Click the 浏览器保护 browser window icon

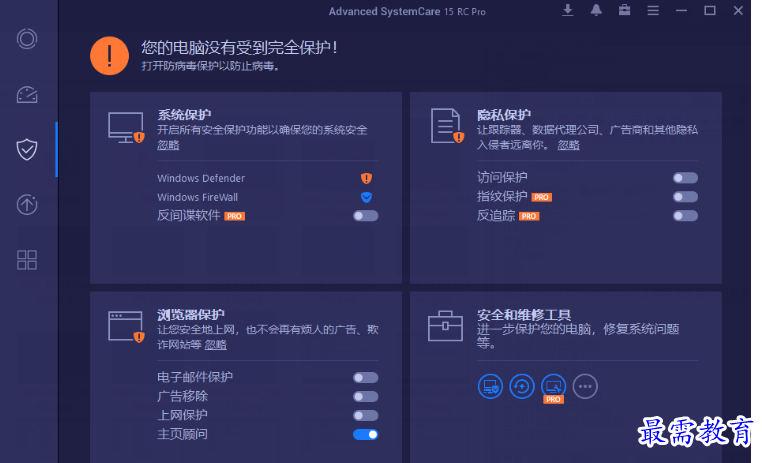(126, 327)
